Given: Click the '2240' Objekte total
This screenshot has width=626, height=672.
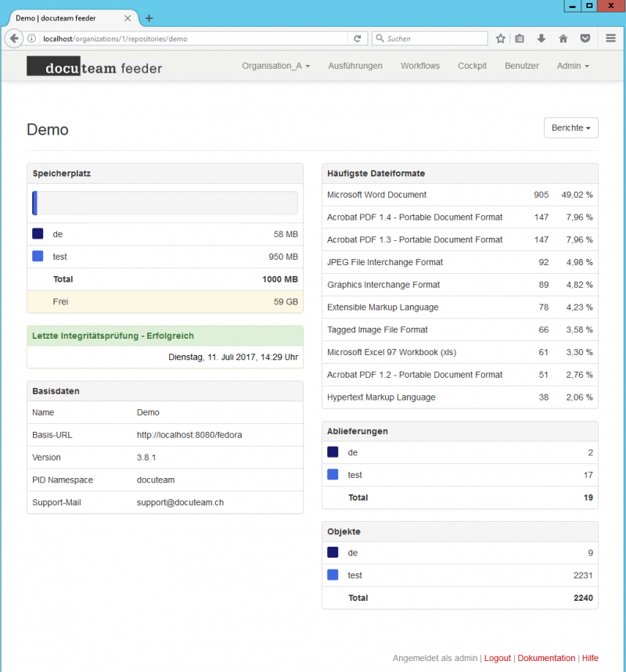Looking at the screenshot, I should [x=583, y=598].
